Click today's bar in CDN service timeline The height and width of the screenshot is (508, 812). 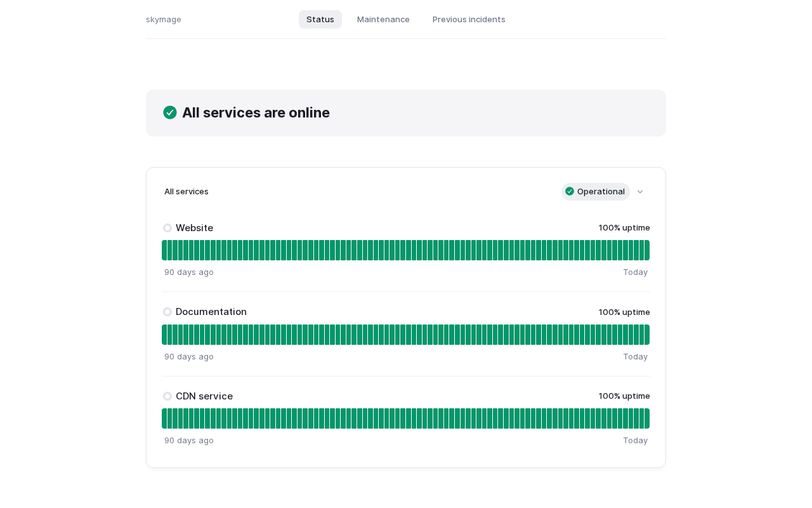pyautogui.click(x=646, y=418)
